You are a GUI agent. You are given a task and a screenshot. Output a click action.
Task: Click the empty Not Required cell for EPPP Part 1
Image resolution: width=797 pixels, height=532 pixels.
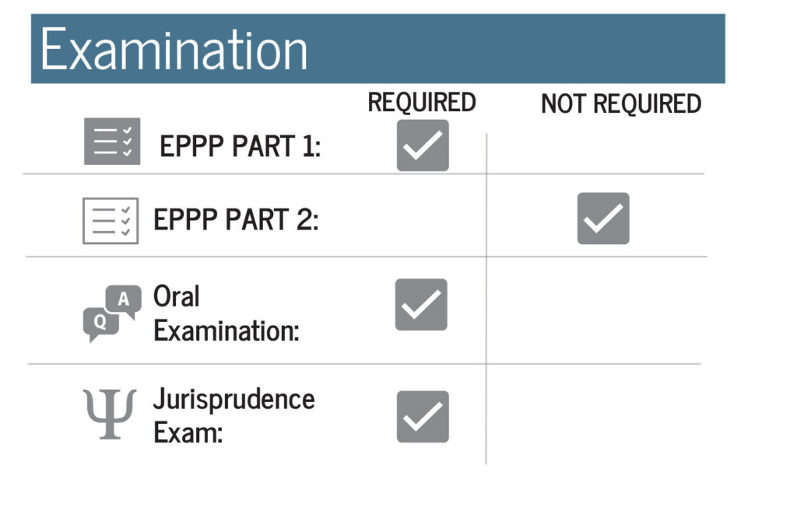[x=595, y=153]
